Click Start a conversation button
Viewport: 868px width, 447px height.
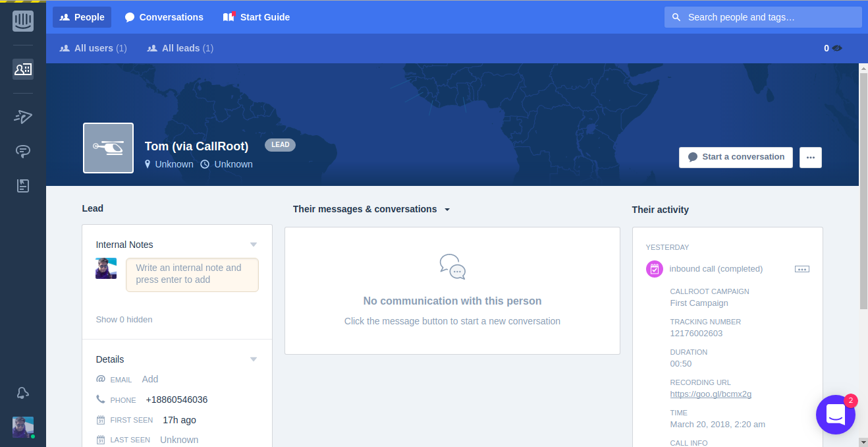[x=736, y=158]
